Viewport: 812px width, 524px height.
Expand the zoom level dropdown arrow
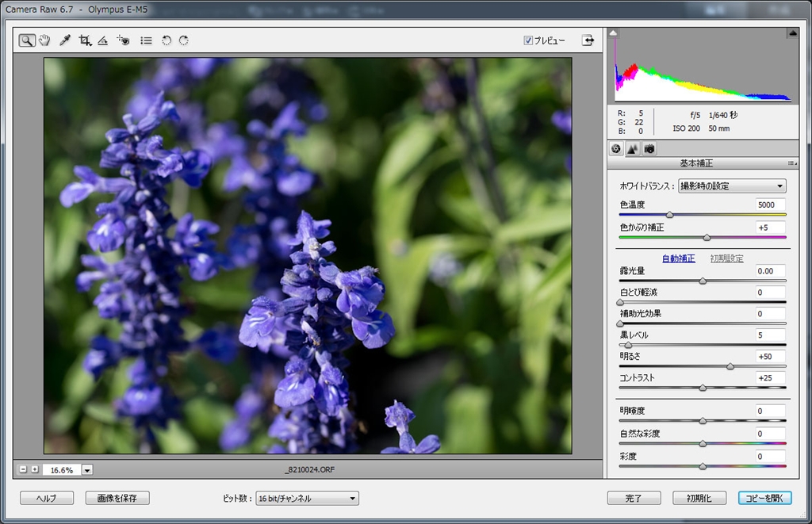(87, 470)
